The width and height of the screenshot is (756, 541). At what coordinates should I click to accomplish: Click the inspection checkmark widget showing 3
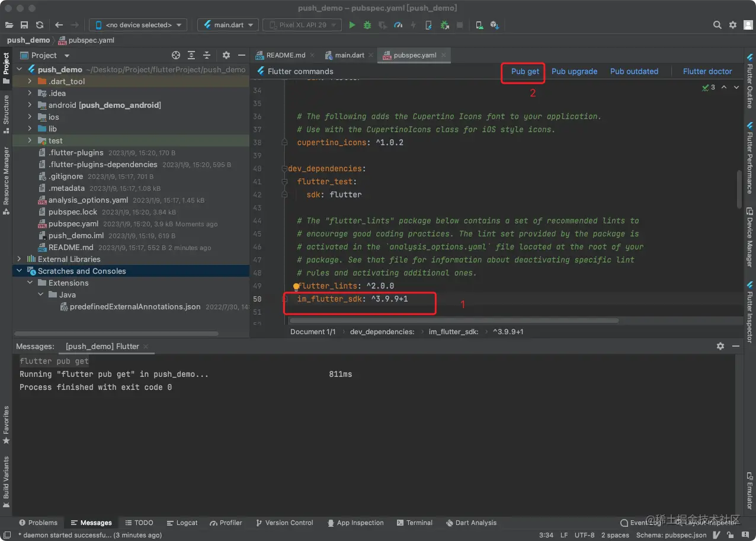point(709,87)
